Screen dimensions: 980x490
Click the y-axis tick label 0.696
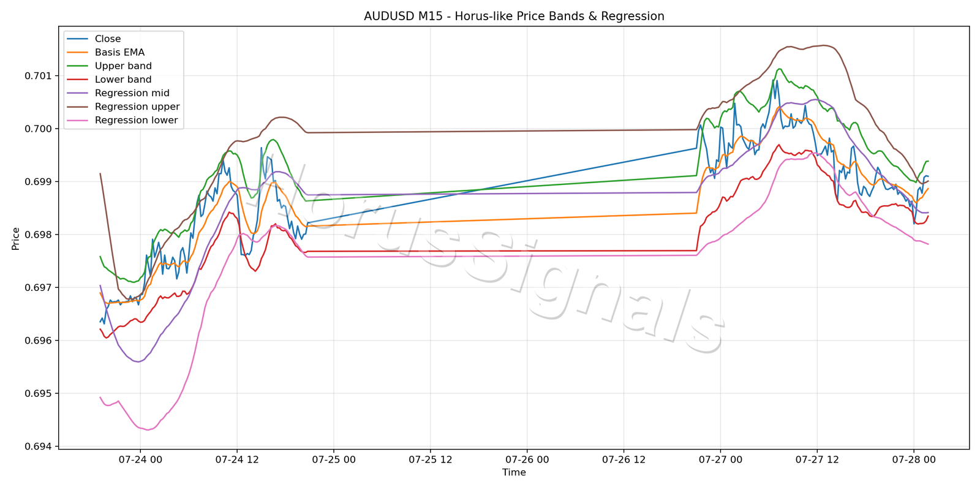tap(38, 341)
